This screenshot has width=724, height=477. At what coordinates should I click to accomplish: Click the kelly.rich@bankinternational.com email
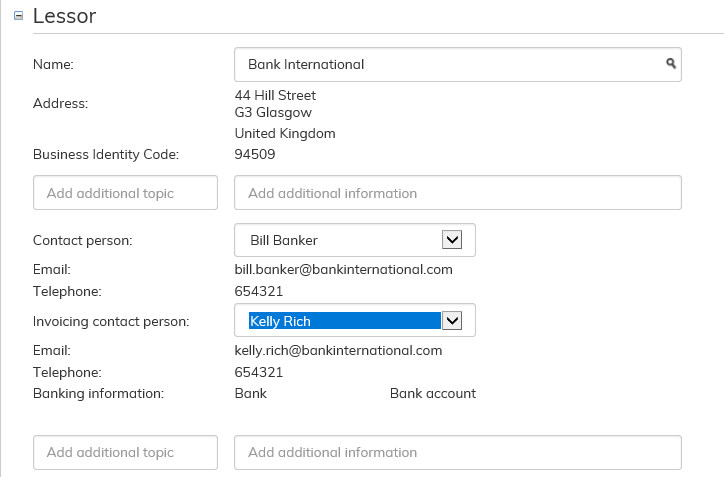(338, 351)
